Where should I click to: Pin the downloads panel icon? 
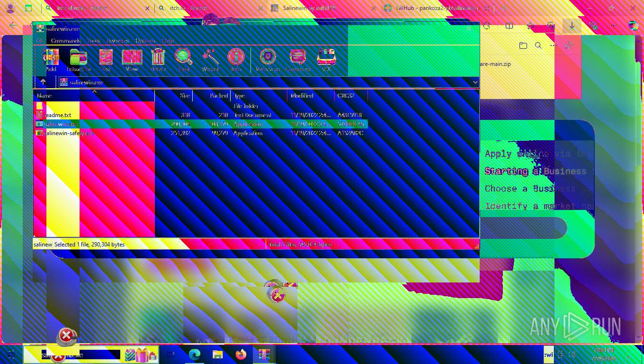(569, 45)
